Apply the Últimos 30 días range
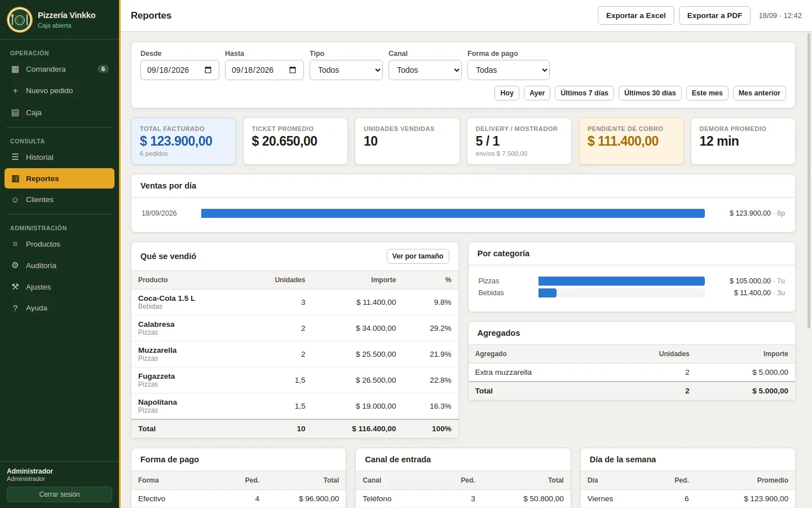This screenshot has width=812, height=508. [x=650, y=93]
